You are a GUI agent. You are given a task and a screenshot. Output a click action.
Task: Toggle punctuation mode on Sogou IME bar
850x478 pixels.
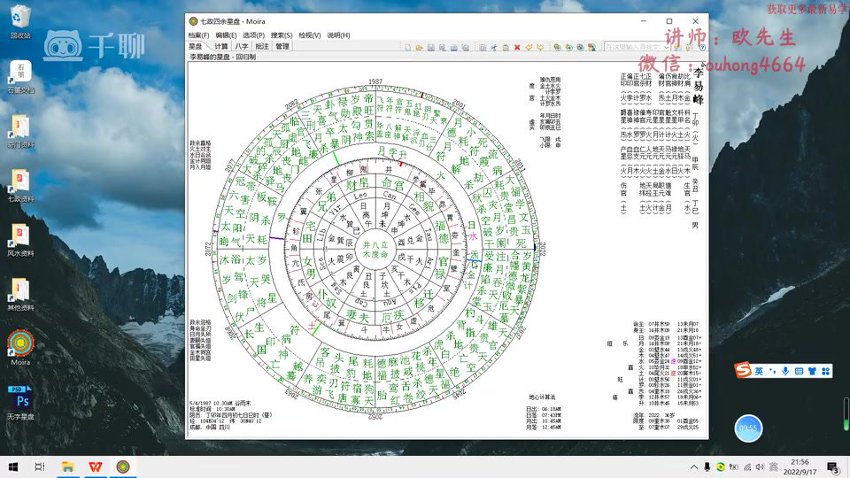tap(772, 371)
